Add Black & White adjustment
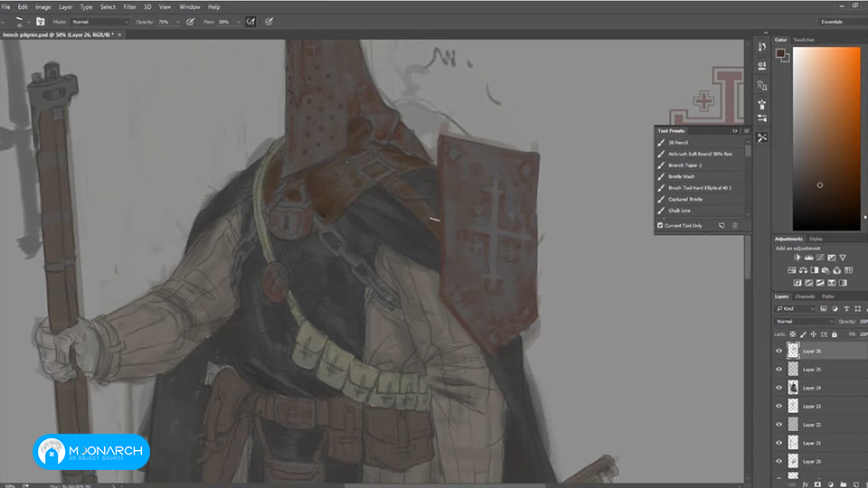This screenshot has width=868, height=488. (x=815, y=270)
